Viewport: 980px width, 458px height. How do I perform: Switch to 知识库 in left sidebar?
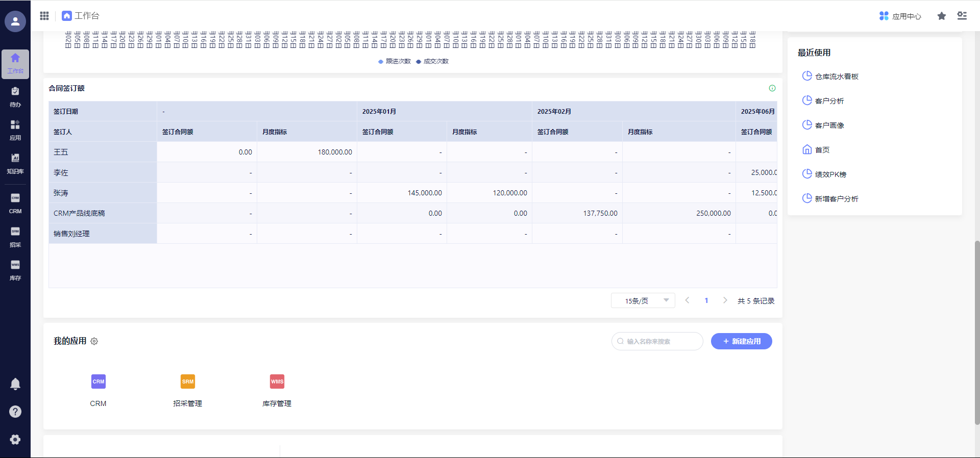15,164
